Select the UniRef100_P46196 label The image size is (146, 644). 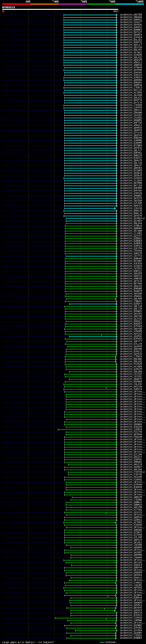click(131, 437)
